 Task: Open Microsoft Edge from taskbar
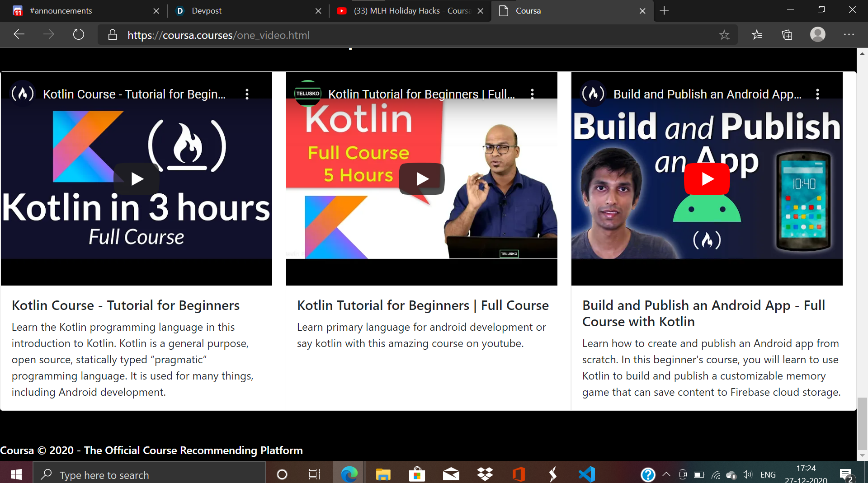(x=349, y=474)
